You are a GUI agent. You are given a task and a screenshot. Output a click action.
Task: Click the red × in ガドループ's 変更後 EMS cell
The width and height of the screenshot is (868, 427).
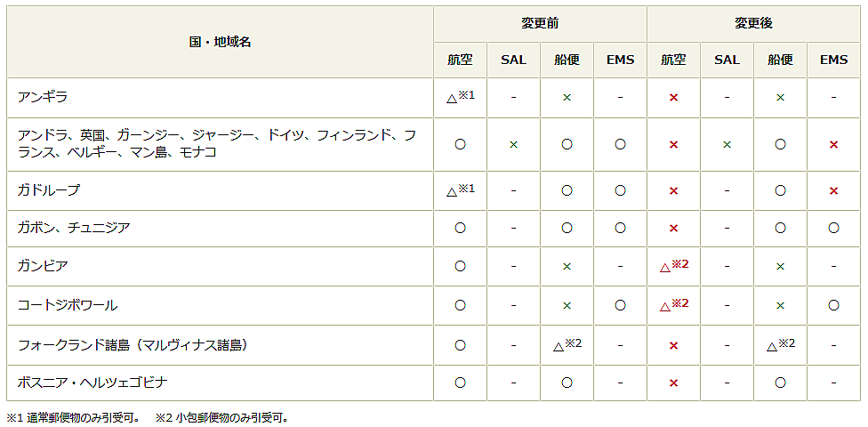[x=833, y=190]
